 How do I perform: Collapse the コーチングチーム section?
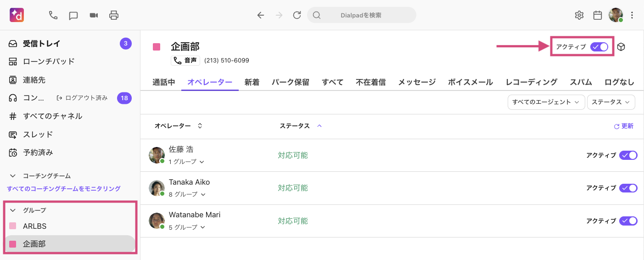(x=13, y=176)
